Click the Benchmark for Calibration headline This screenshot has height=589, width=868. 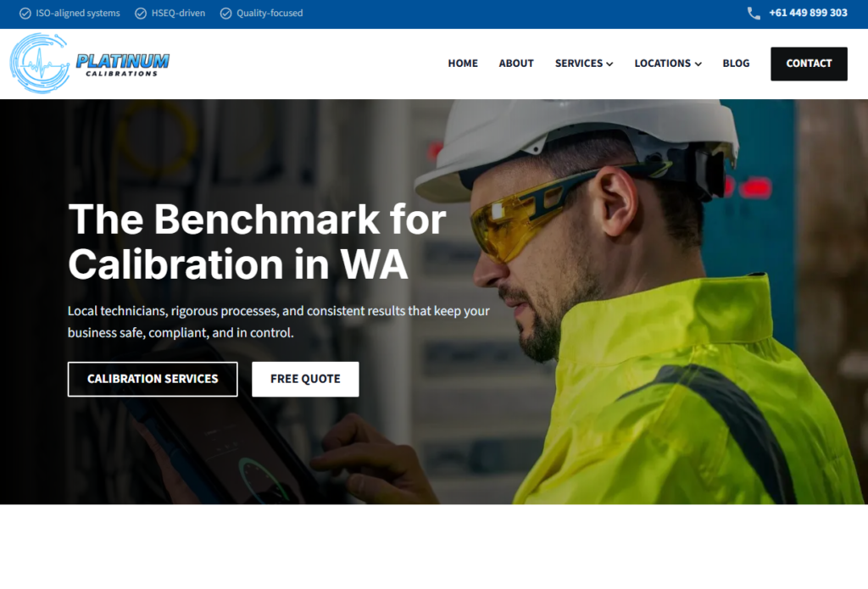pyautogui.click(x=257, y=242)
